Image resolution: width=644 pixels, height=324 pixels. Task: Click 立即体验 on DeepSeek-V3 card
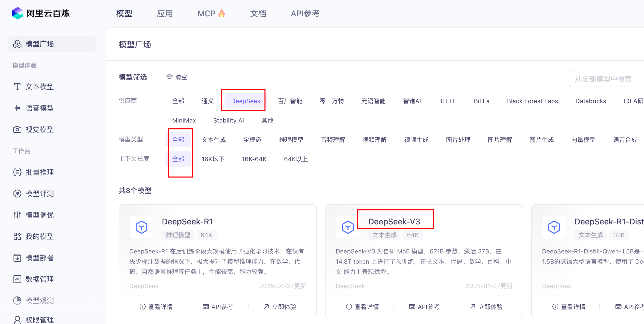tap(486, 307)
